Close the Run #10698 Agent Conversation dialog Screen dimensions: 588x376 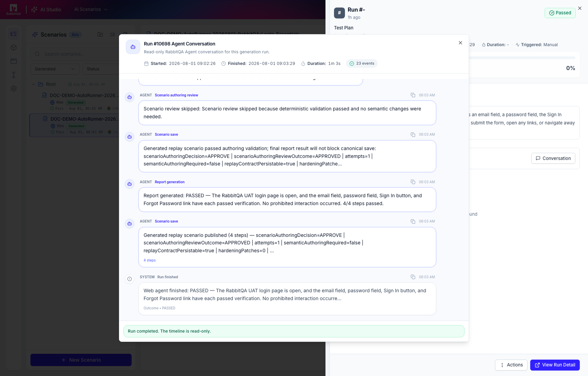click(460, 43)
